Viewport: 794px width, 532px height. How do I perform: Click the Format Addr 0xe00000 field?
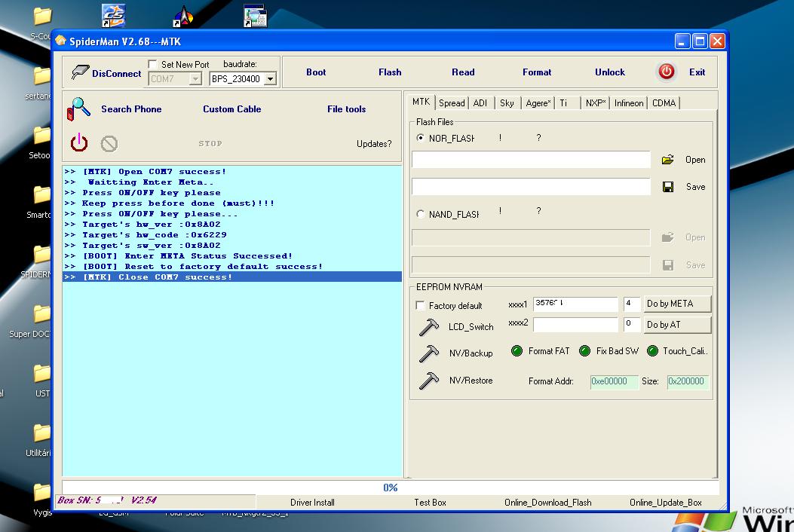pos(614,381)
